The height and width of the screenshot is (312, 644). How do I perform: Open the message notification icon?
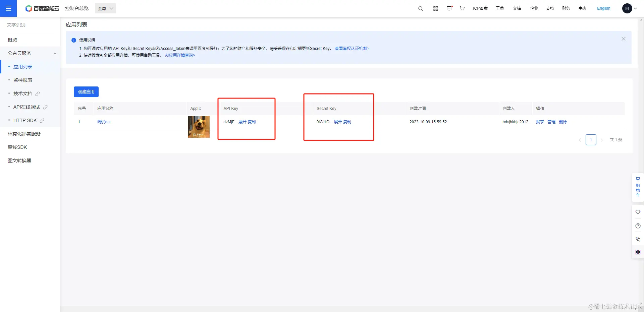(x=449, y=8)
